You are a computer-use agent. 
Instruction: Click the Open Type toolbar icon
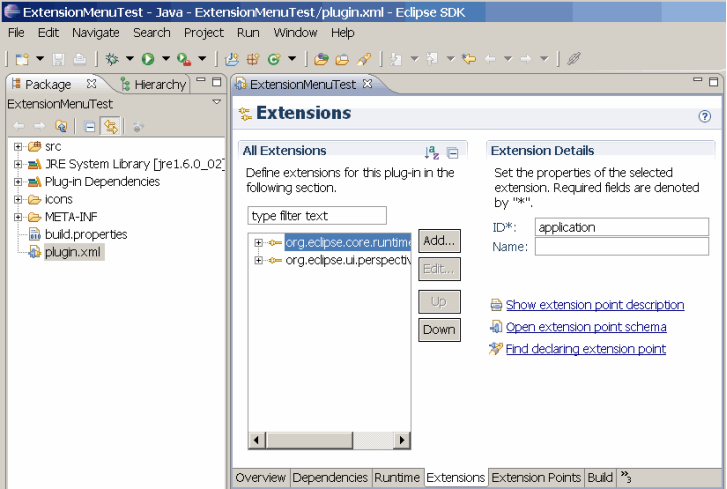tap(321, 59)
